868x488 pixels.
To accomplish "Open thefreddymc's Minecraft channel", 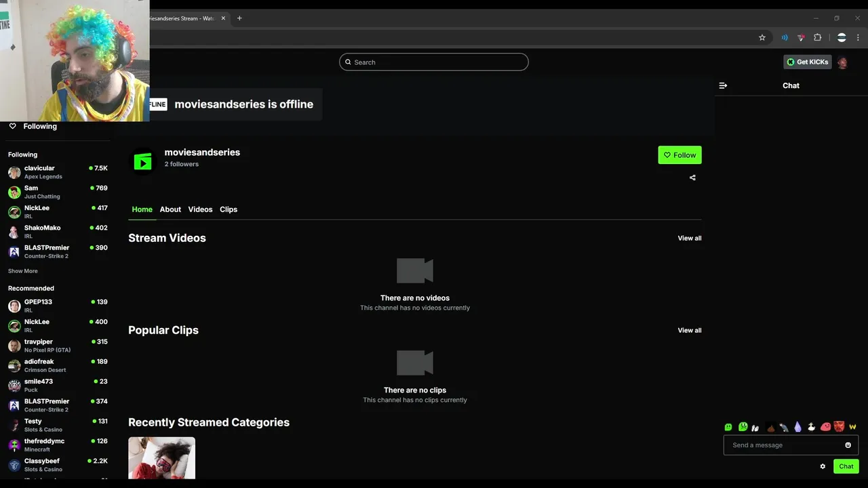I will [58, 445].
